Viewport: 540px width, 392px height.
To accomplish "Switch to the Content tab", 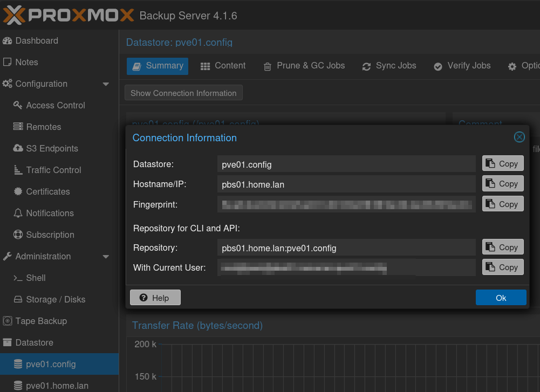I will [223, 66].
